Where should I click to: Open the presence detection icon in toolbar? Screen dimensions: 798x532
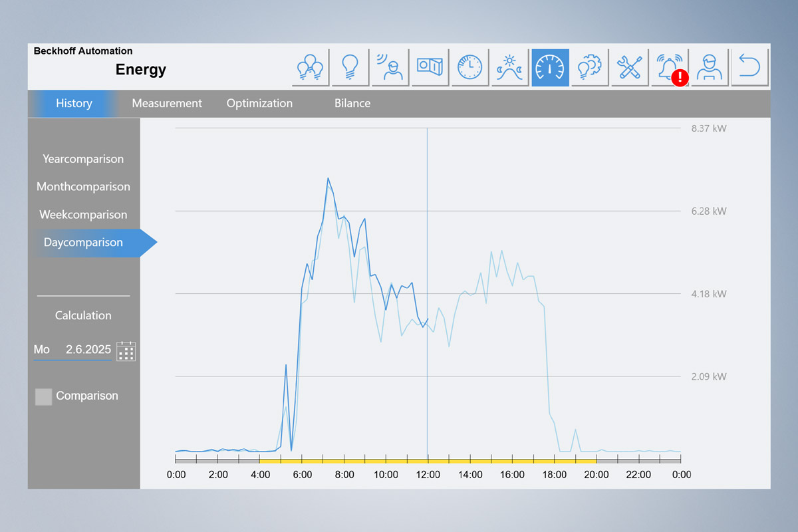coord(390,66)
